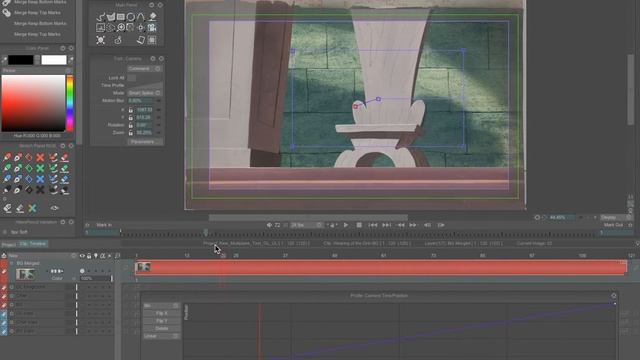Toggle the lock beside the Zoom value
Image resolution: width=640 pixels, height=360 pixels.
(131, 133)
